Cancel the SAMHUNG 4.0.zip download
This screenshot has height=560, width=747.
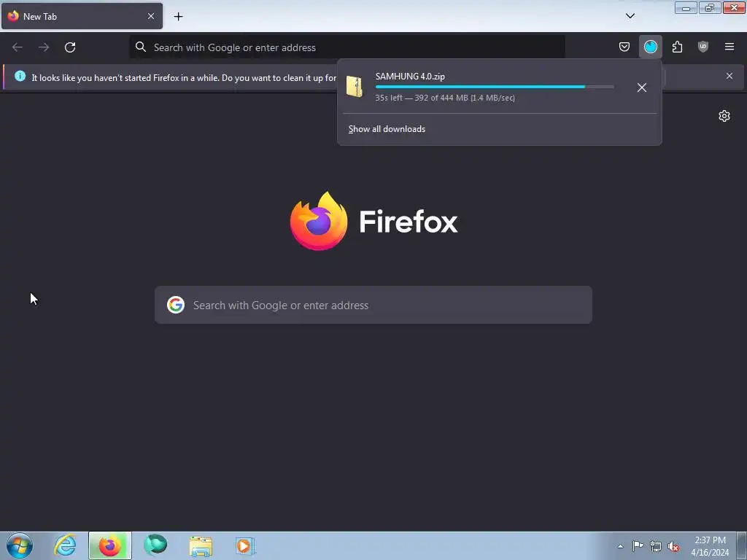[642, 87]
